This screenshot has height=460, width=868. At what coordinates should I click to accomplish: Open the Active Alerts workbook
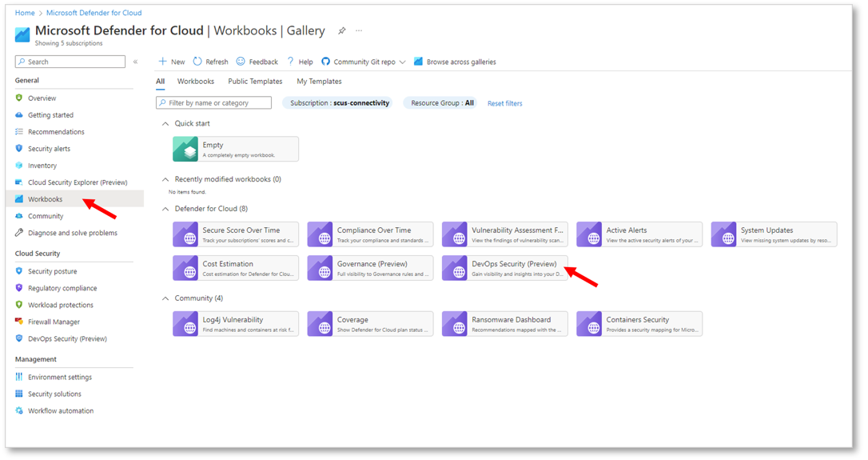coord(639,235)
